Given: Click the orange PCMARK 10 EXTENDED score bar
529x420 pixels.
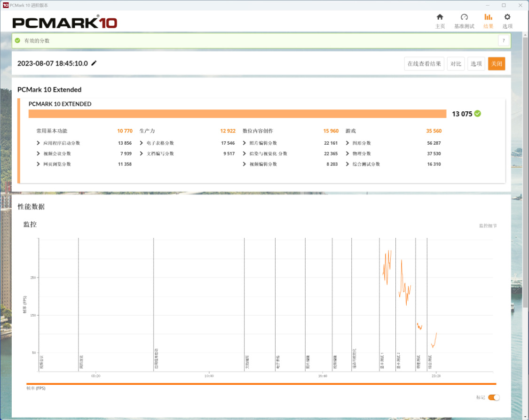Looking at the screenshot, I should click(237, 114).
